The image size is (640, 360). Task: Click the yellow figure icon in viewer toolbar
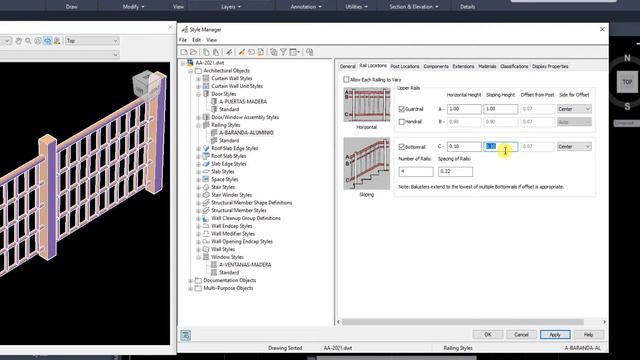point(57,41)
